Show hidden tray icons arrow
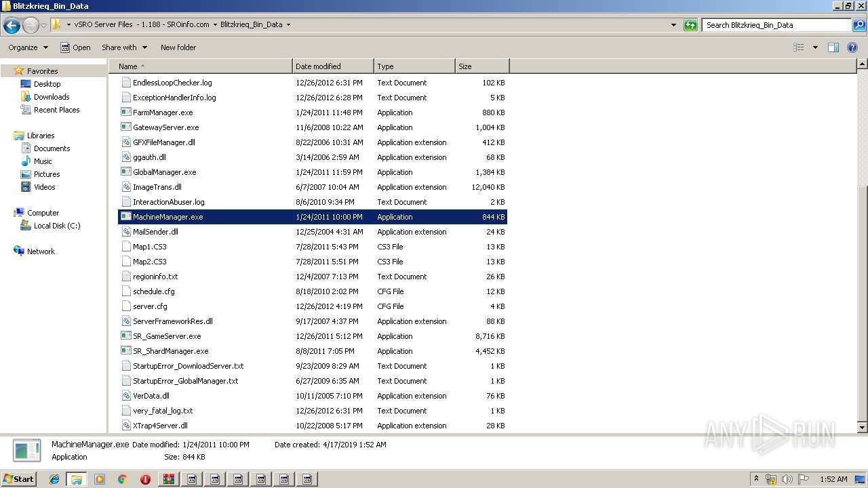 pos(756,479)
